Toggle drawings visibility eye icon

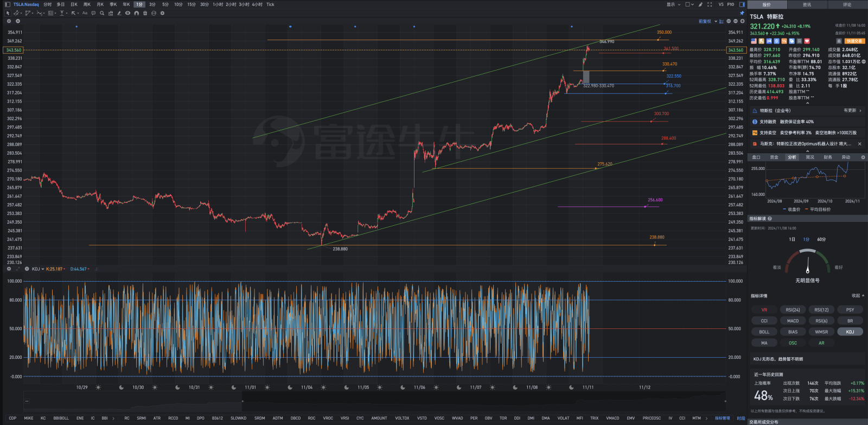point(127,13)
